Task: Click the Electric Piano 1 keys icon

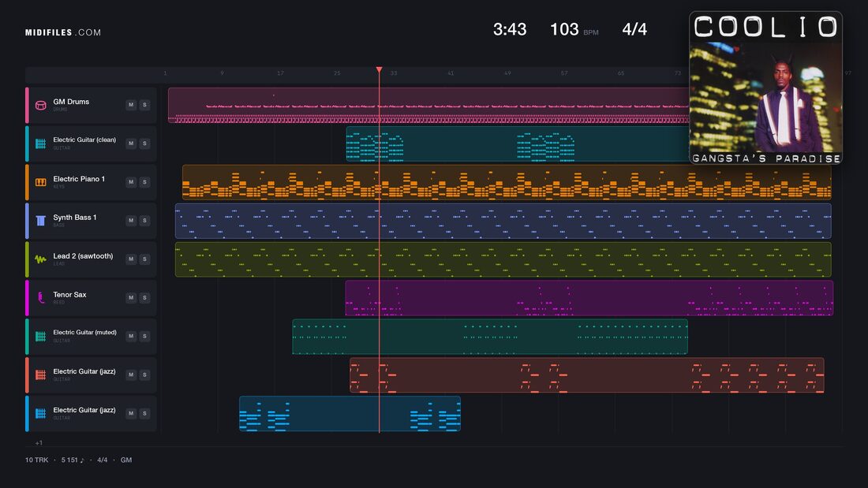Action: coord(40,182)
